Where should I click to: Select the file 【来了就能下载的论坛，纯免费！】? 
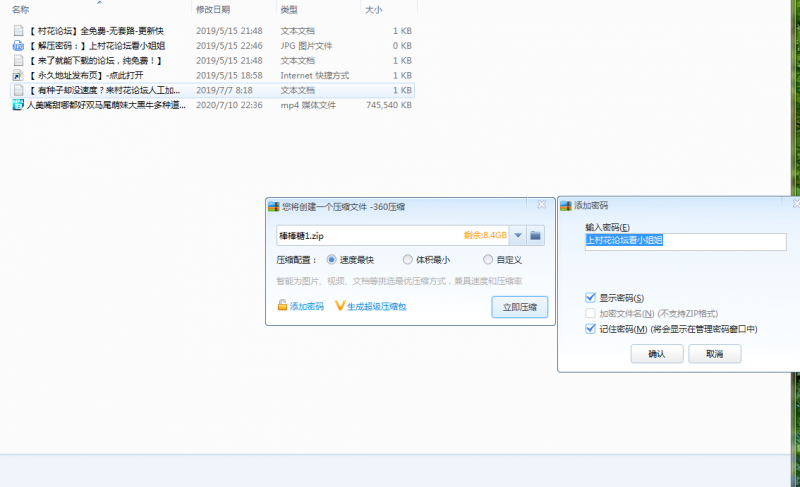pyautogui.click(x=95, y=60)
